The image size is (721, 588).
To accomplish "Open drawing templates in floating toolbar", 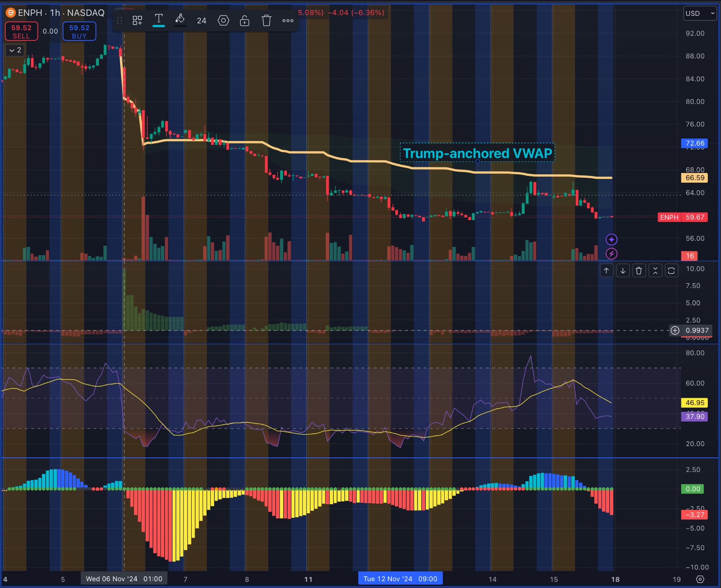I will pos(137,20).
